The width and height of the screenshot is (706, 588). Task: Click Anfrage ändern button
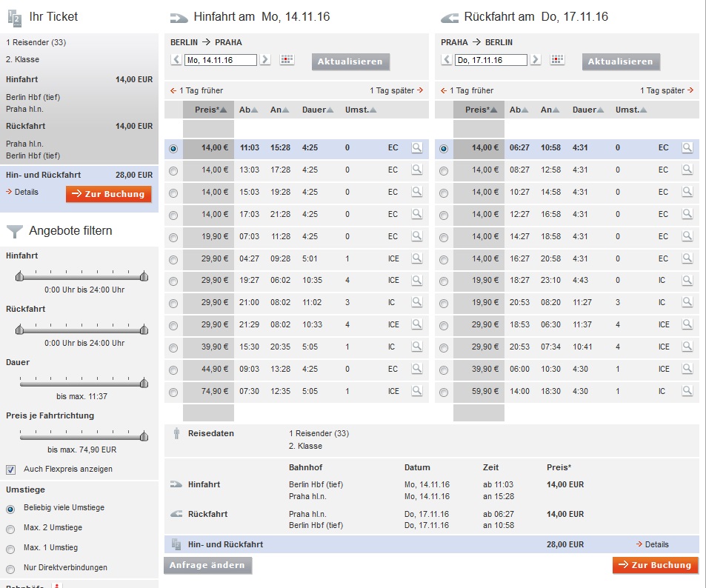point(207,565)
